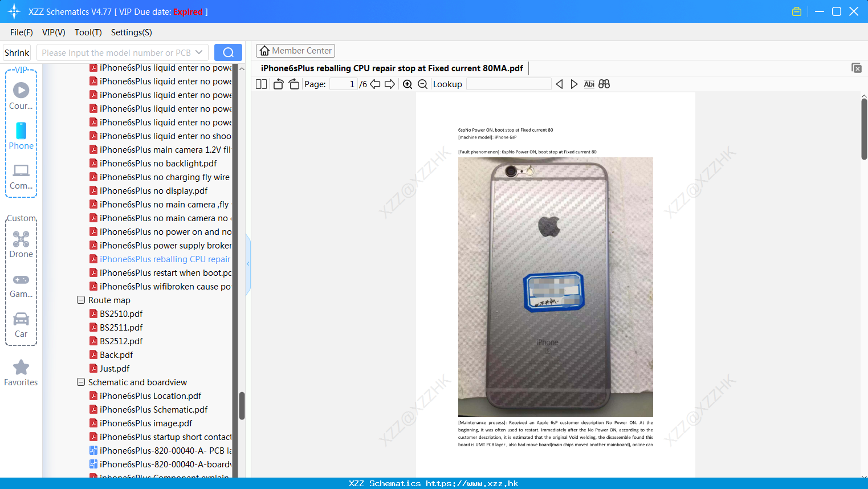Focus the model number search field
Viewport: 868px width, 489px height.
pyautogui.click(x=116, y=52)
